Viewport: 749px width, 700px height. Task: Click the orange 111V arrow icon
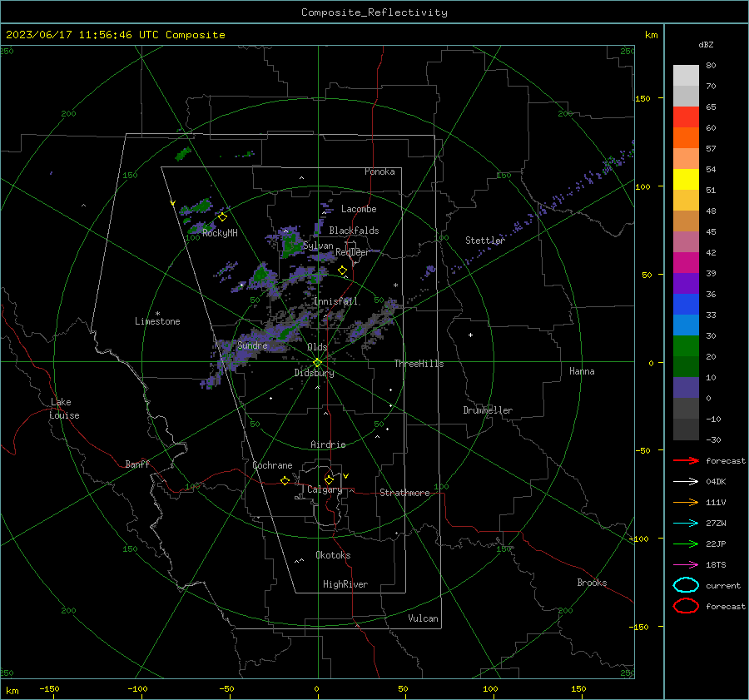pos(686,502)
